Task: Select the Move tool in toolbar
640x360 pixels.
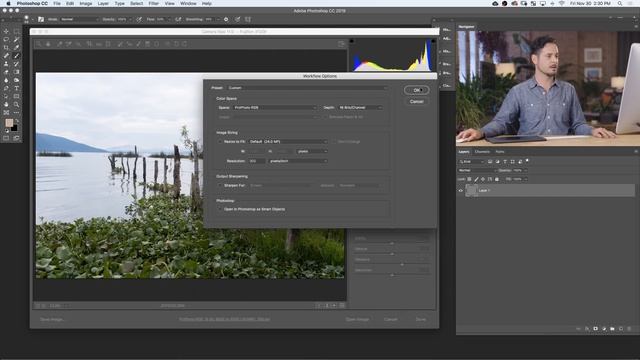Action: 6,31
